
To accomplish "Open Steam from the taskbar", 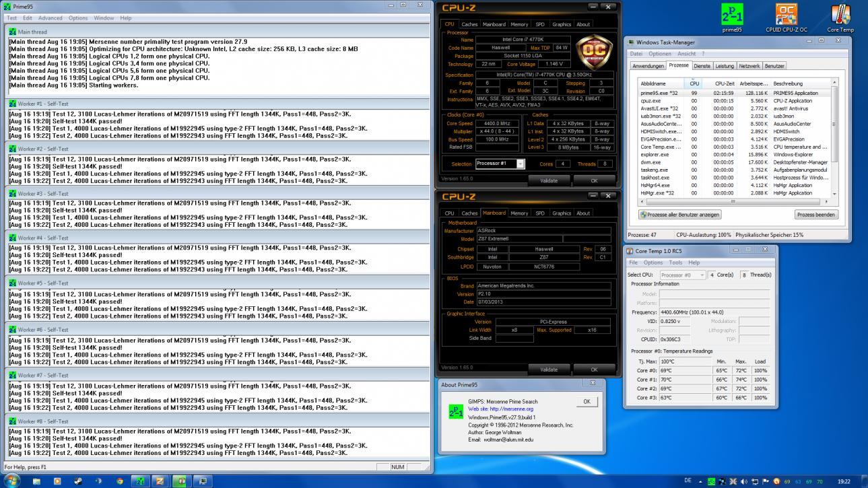I will pos(77,481).
